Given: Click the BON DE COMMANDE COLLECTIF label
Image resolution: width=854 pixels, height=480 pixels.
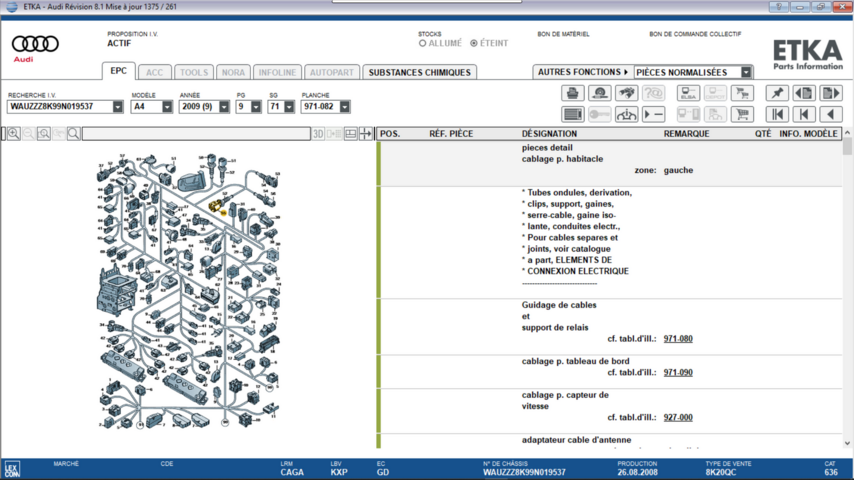Looking at the screenshot, I should click(x=695, y=34).
